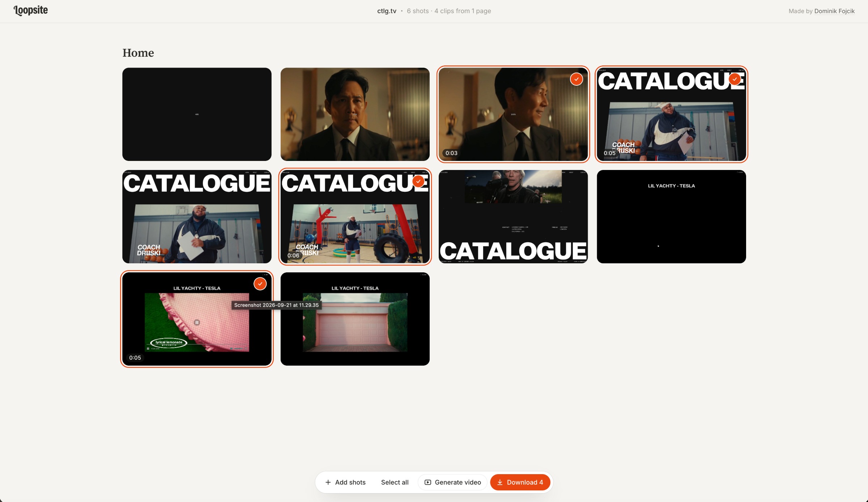The width and height of the screenshot is (868, 502).
Task: Uncheck the Lil Yachty 0:05 clip checkmark
Action: click(x=260, y=284)
